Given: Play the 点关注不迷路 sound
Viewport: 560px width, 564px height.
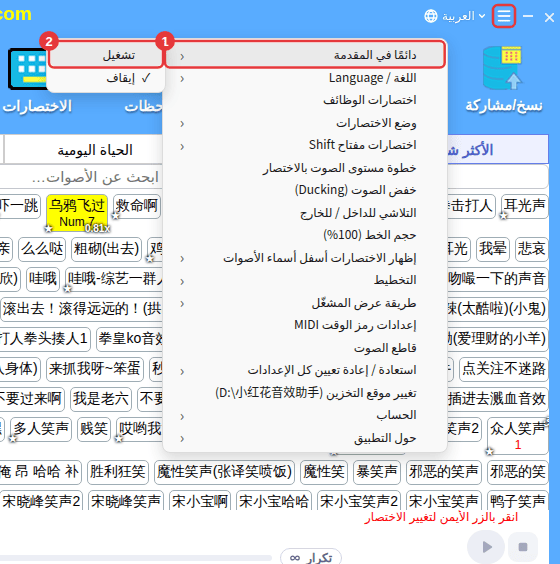Looking at the screenshot, I should tap(504, 369).
